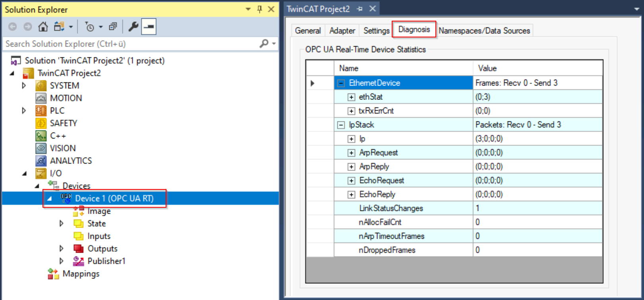The width and height of the screenshot is (644, 300).
Task: Toggle the Preview Selected Items button
Action: click(x=149, y=27)
